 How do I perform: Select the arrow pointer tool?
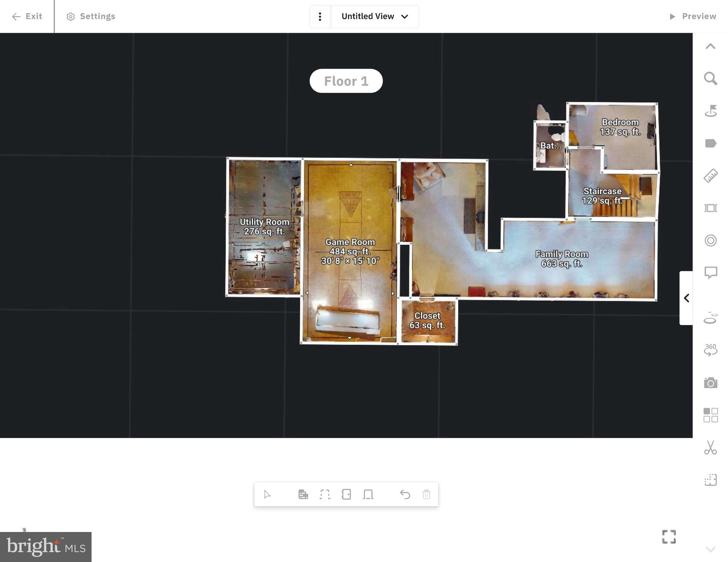tap(267, 495)
